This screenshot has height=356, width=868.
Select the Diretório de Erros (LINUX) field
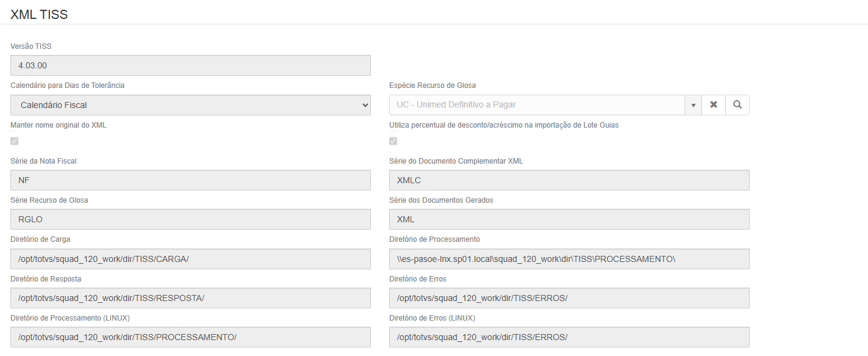click(x=569, y=337)
